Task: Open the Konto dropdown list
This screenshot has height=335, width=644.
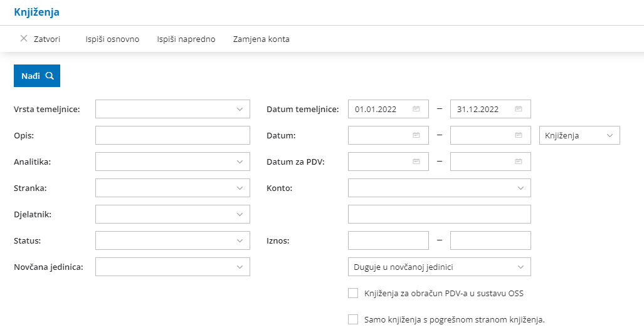Action: point(520,188)
